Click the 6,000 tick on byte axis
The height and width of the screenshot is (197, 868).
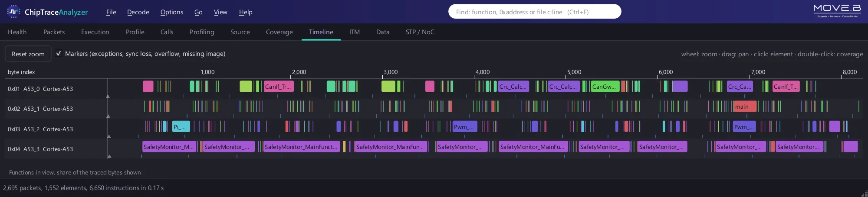coord(666,72)
